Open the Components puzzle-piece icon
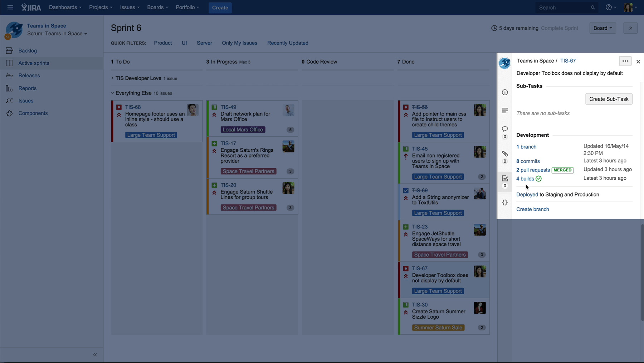Viewport: 644px width, 363px height. [x=9, y=113]
